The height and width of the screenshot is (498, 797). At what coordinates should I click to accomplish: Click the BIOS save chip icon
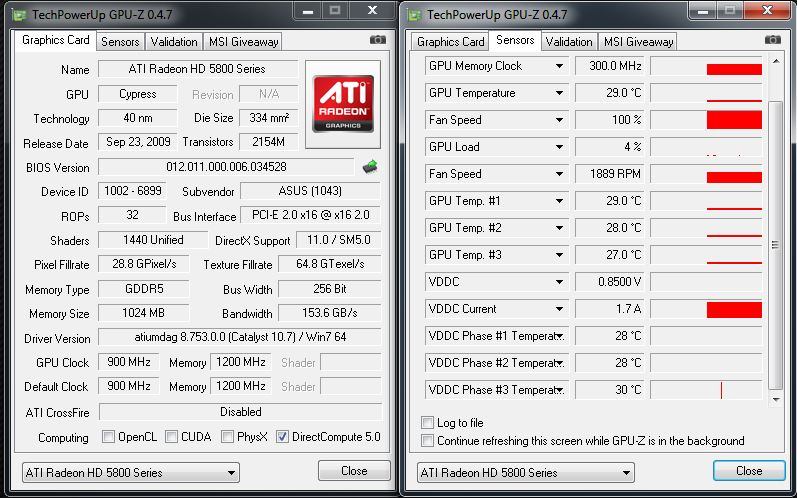click(x=370, y=166)
